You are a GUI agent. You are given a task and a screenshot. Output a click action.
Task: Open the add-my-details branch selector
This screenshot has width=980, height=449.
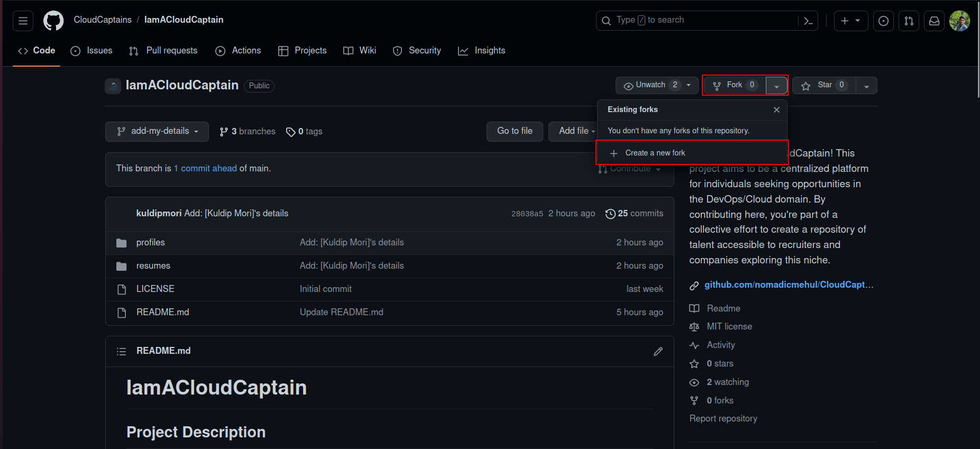(157, 131)
